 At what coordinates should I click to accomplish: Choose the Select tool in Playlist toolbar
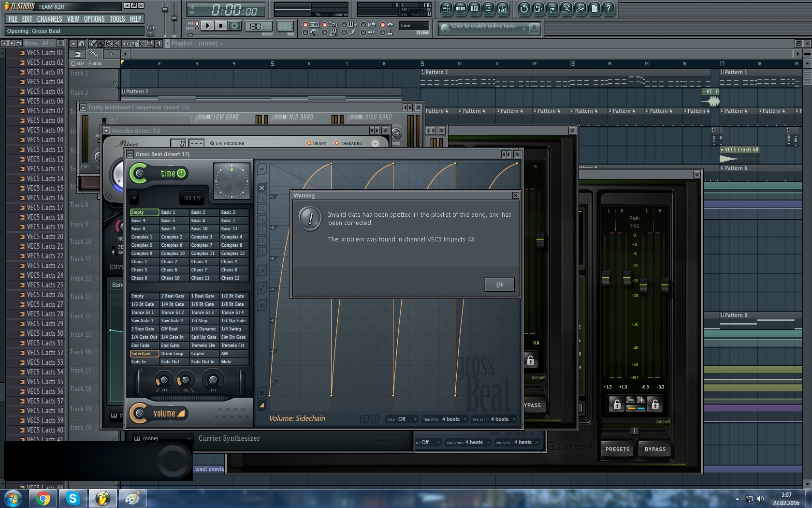142,44
